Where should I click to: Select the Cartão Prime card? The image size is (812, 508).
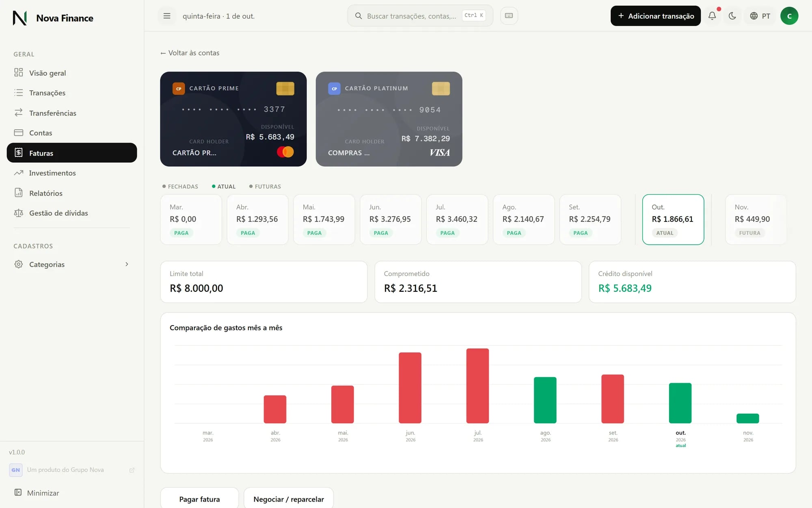tap(233, 119)
